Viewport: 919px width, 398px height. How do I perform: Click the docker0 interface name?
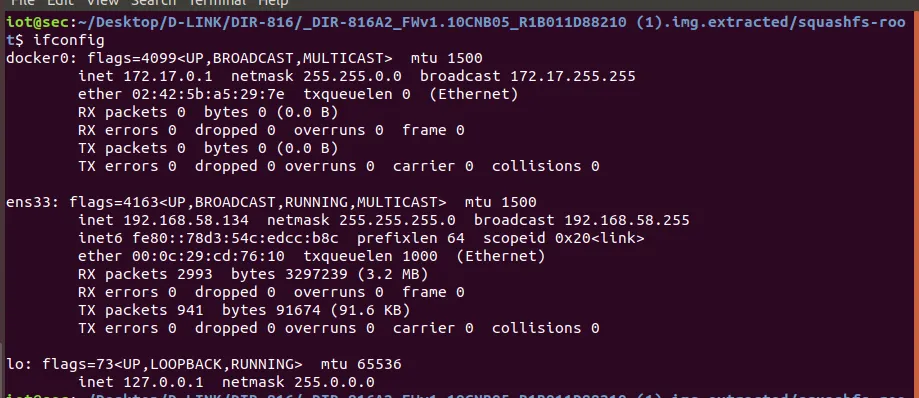pos(42,58)
